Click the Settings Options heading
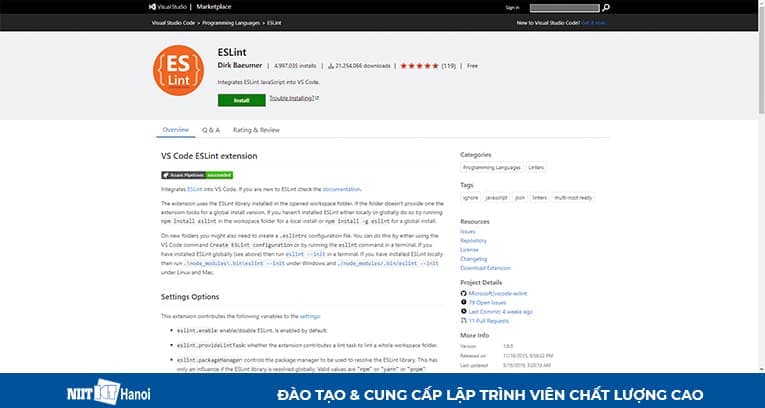Viewport: 765px width, 408px height. [190, 297]
